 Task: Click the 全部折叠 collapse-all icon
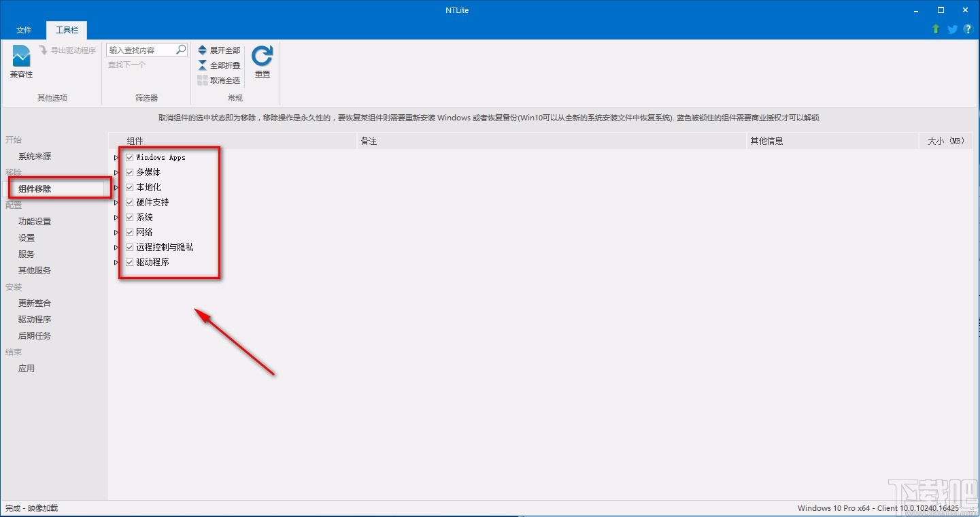click(203, 65)
